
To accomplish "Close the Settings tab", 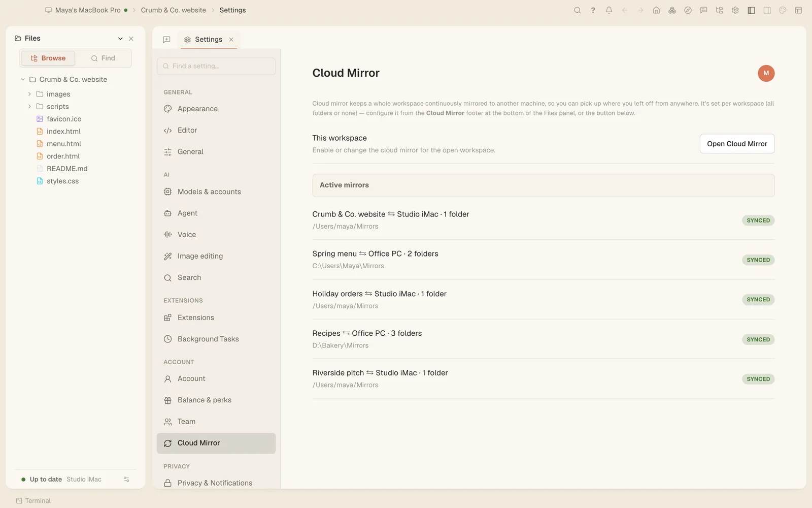I will pos(231,40).
